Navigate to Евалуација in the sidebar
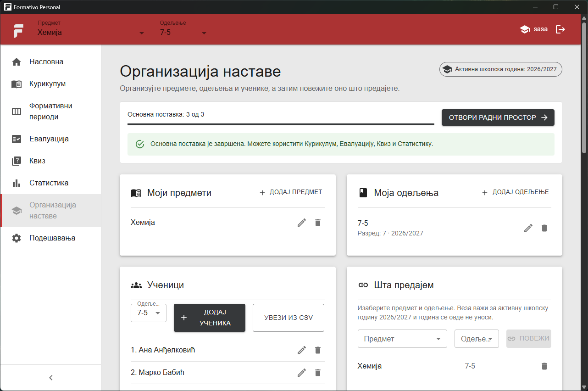Screen dimensions: 588x391 pos(51,139)
